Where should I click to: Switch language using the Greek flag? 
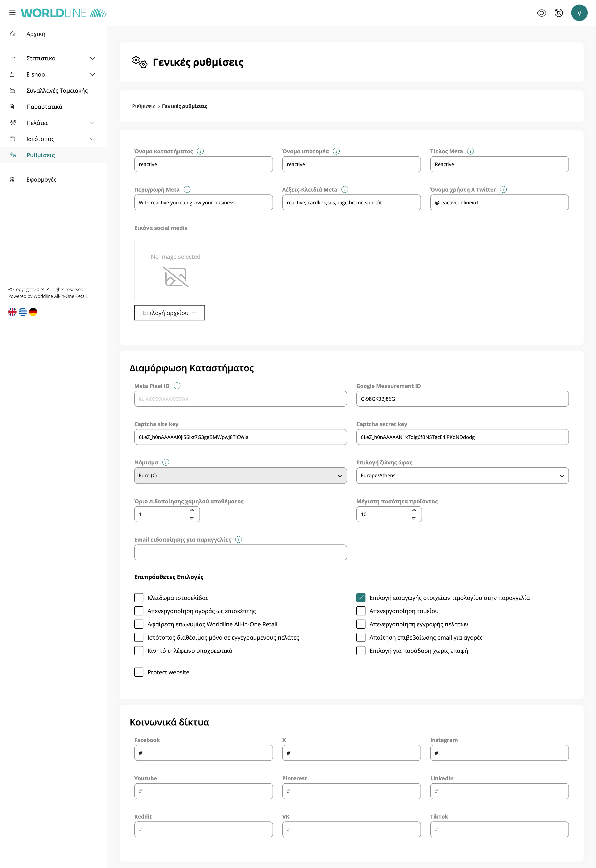(x=23, y=312)
